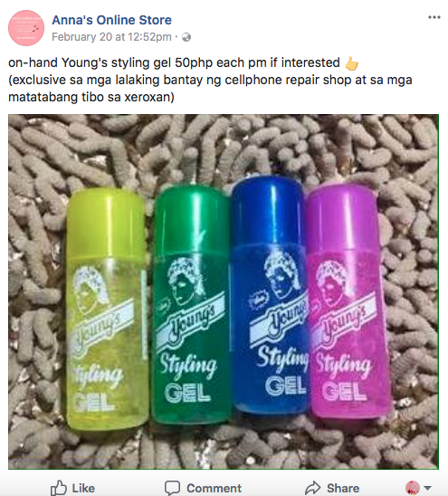Open the three-dot post options menu

[x=434, y=17]
